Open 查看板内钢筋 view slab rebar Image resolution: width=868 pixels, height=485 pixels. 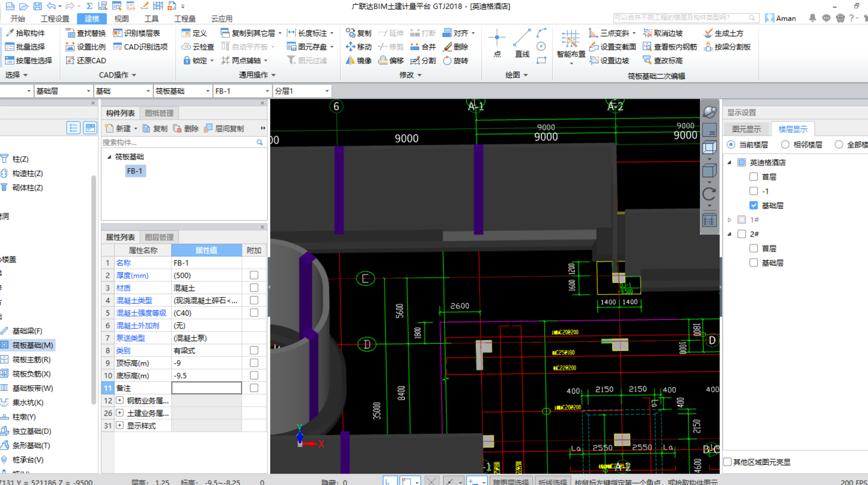(670, 47)
